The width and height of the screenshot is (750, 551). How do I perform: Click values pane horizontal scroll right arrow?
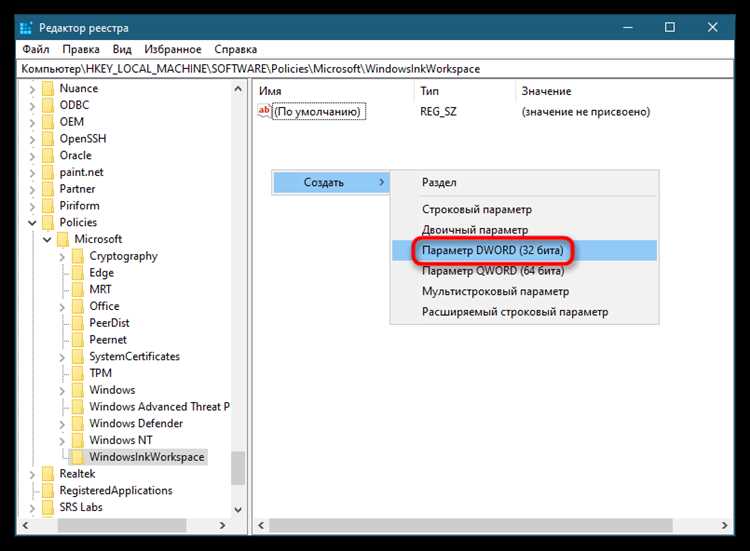point(725,525)
